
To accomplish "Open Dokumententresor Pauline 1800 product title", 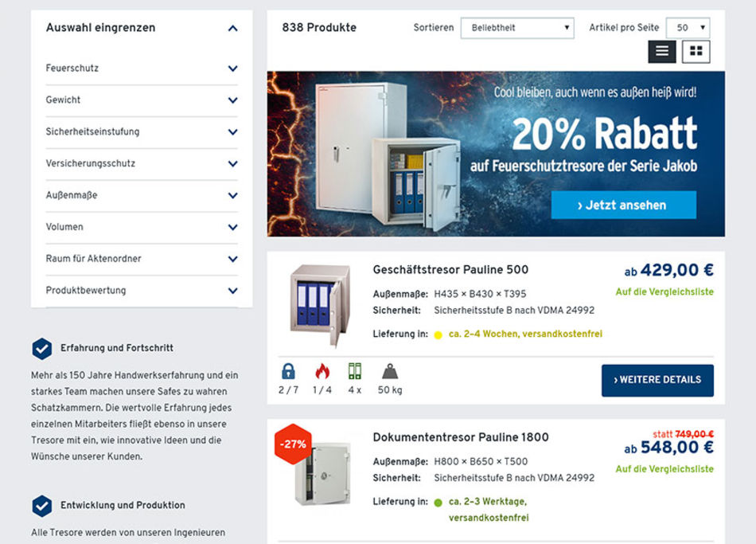I will [461, 437].
